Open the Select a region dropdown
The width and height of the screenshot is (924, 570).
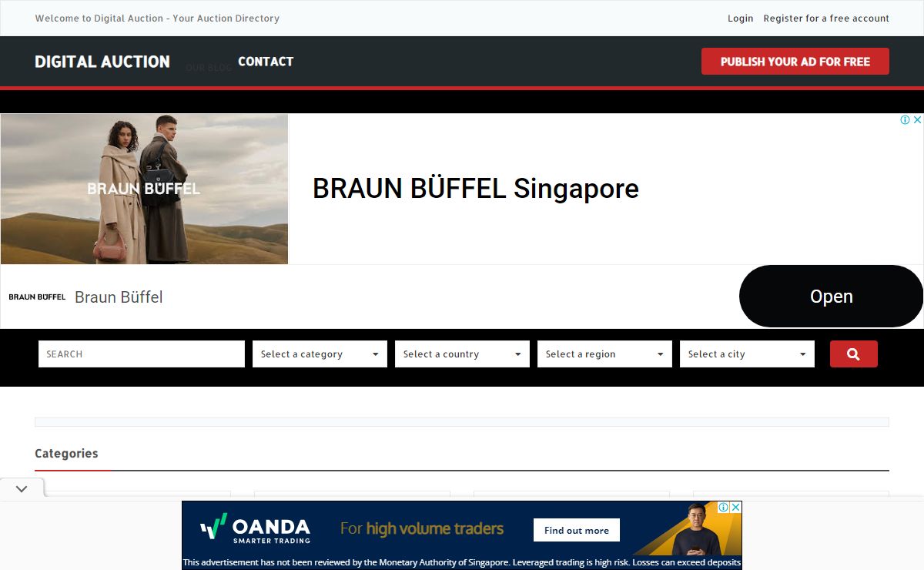(x=604, y=354)
